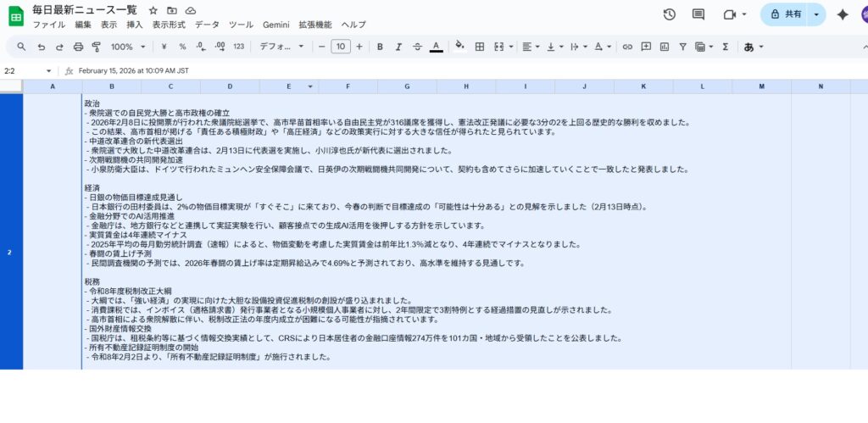
Task: Click the insert link icon
Action: click(627, 47)
